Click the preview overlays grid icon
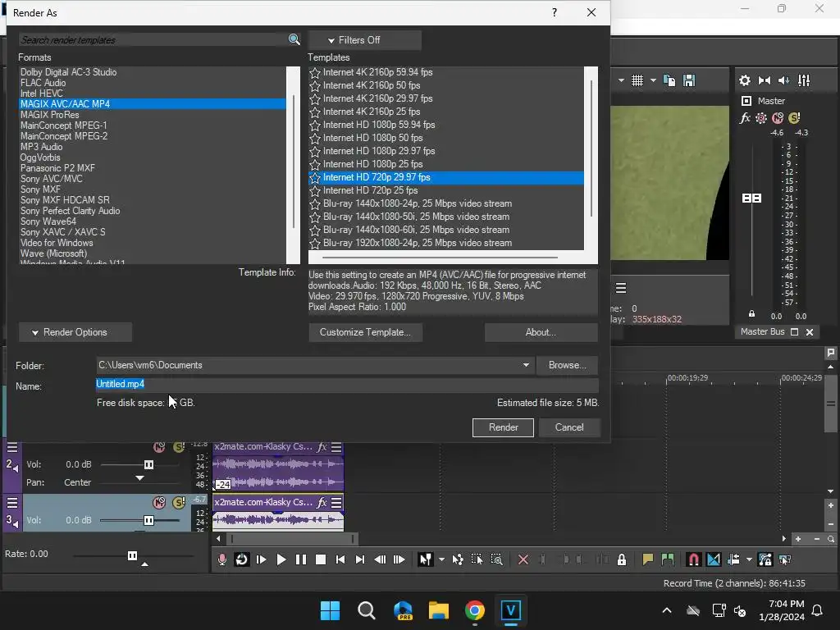Viewport: 840px width, 630px height. click(637, 80)
